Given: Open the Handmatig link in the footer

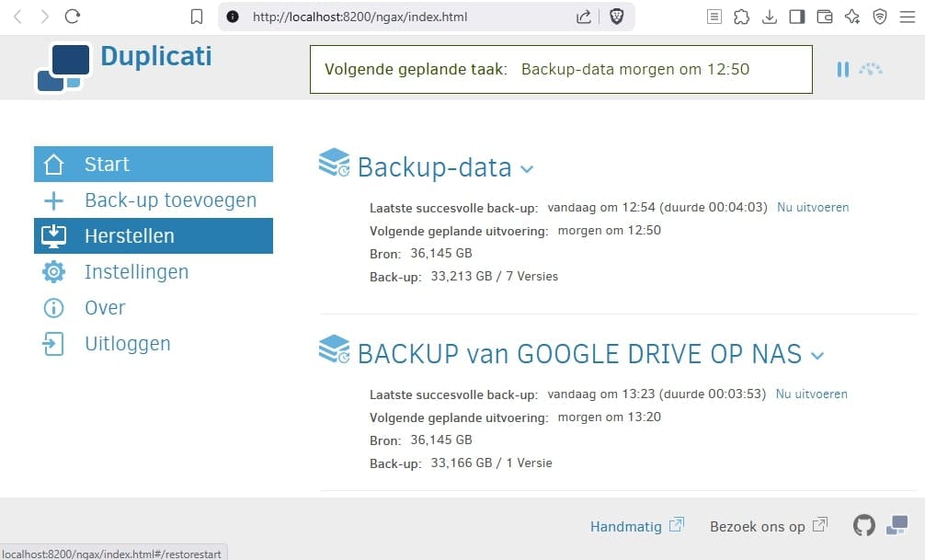Looking at the screenshot, I should [x=628, y=525].
